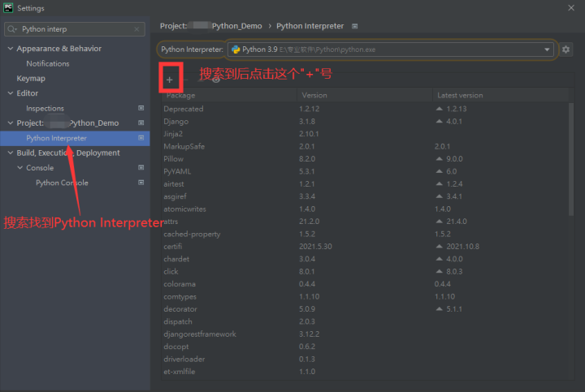585x392 pixels.
Task: Collapse the Build, Execution, Deployment section
Action: click(11, 153)
